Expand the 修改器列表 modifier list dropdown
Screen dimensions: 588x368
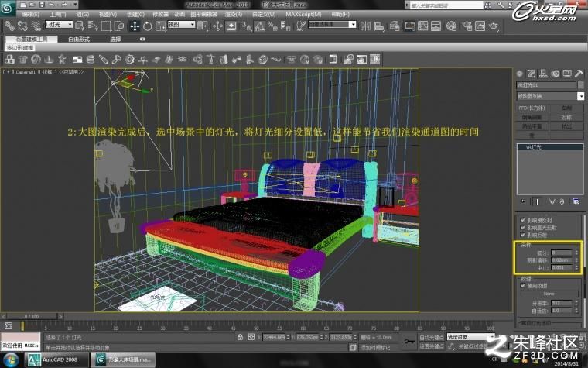[x=550, y=96]
